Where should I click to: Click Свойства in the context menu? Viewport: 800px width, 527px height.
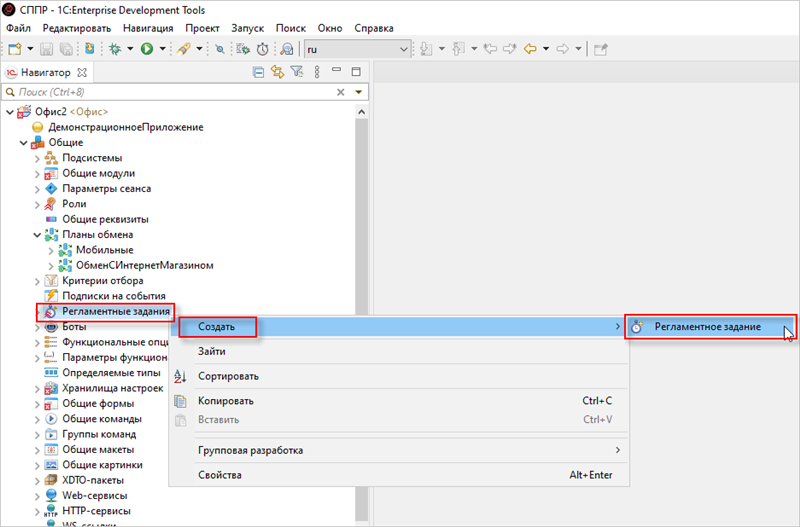pos(219,475)
